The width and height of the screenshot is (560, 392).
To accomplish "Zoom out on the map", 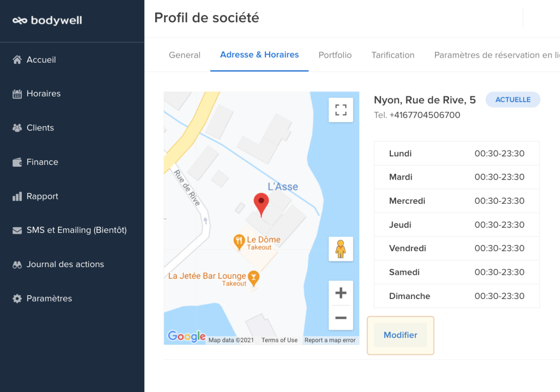I will (340, 318).
